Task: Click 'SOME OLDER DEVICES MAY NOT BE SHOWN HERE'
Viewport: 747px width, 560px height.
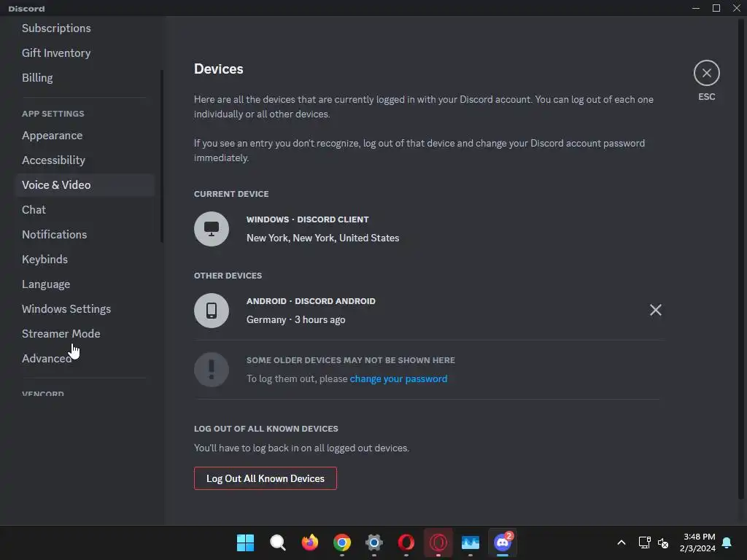Action: (x=351, y=360)
